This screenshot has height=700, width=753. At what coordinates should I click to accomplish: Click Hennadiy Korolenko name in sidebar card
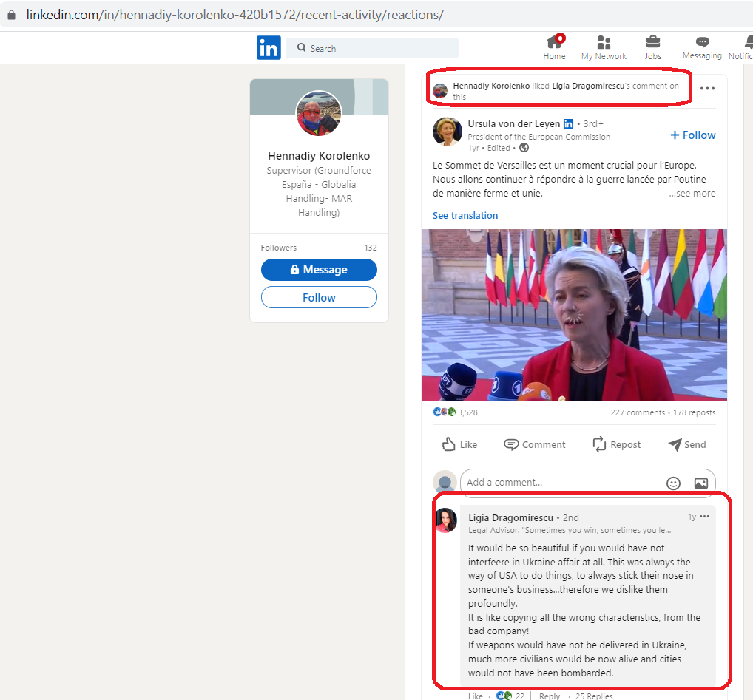coord(319,156)
